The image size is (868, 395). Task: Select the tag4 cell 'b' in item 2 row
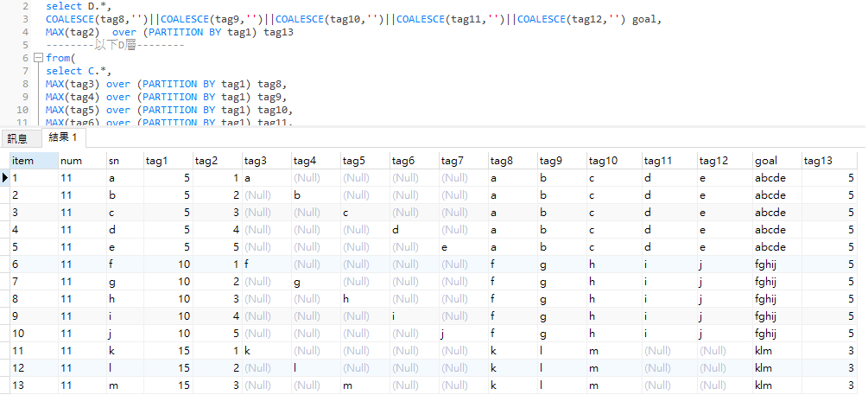coord(315,195)
